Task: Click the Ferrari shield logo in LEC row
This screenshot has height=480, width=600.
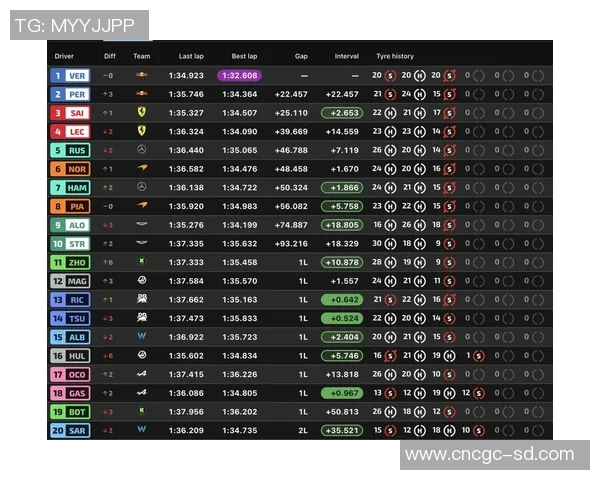Action: click(x=142, y=131)
